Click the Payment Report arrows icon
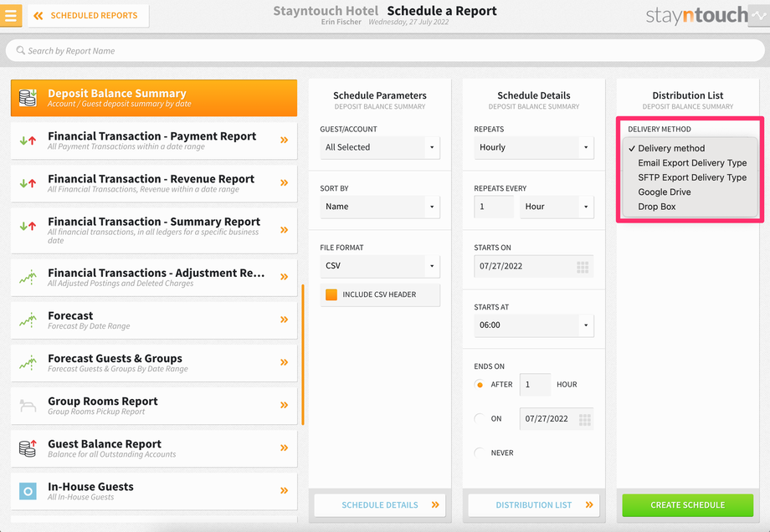This screenshot has width=770, height=532. click(28, 141)
